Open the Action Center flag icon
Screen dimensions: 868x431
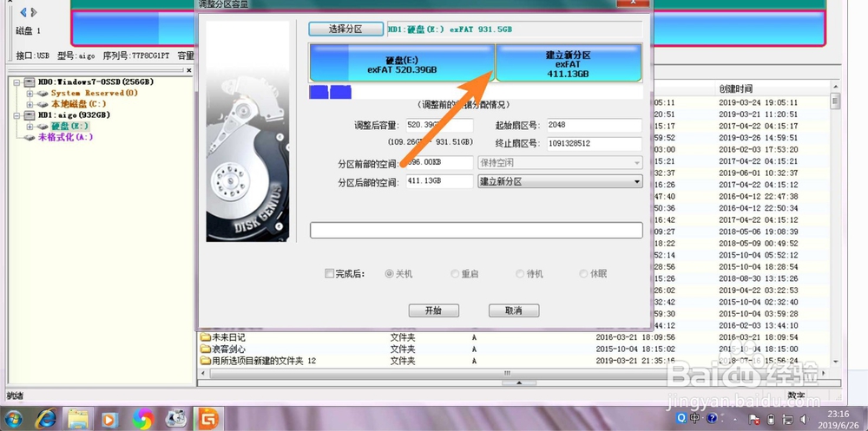(753, 419)
